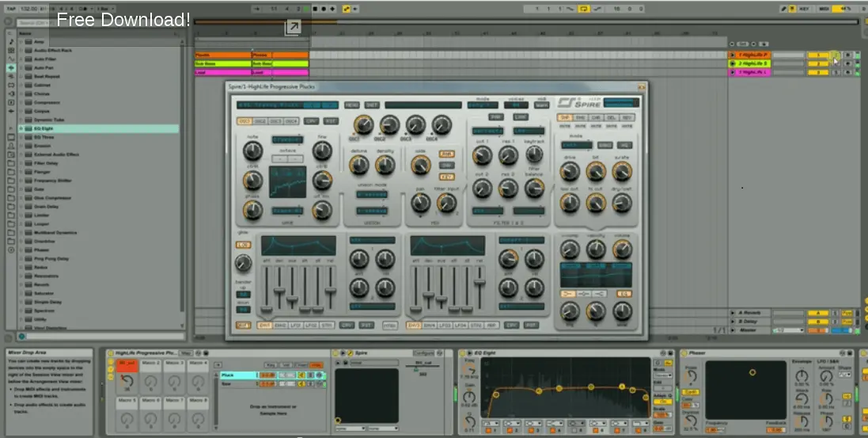Viewport: 868px width, 438px height.
Task: Click the TAP tempo button
Action: tap(11, 9)
